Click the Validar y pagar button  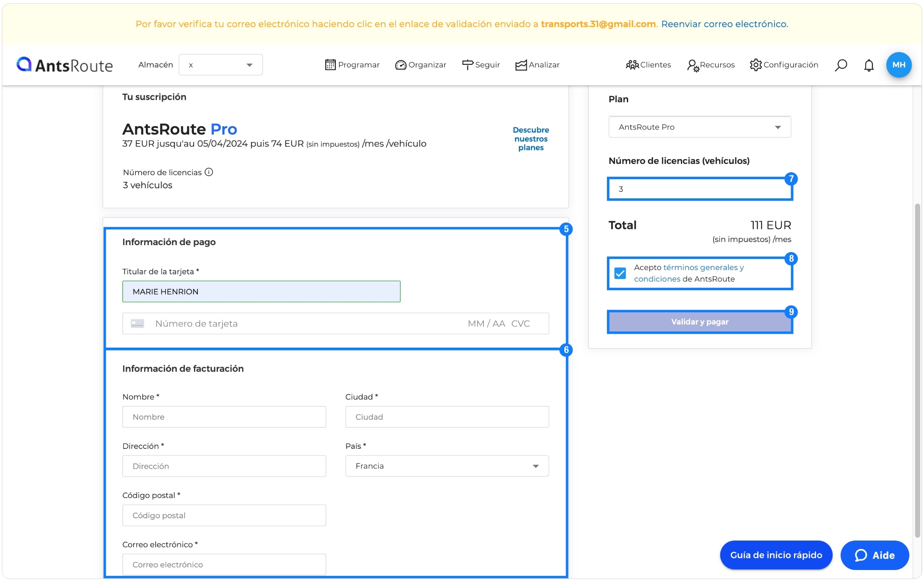click(699, 322)
